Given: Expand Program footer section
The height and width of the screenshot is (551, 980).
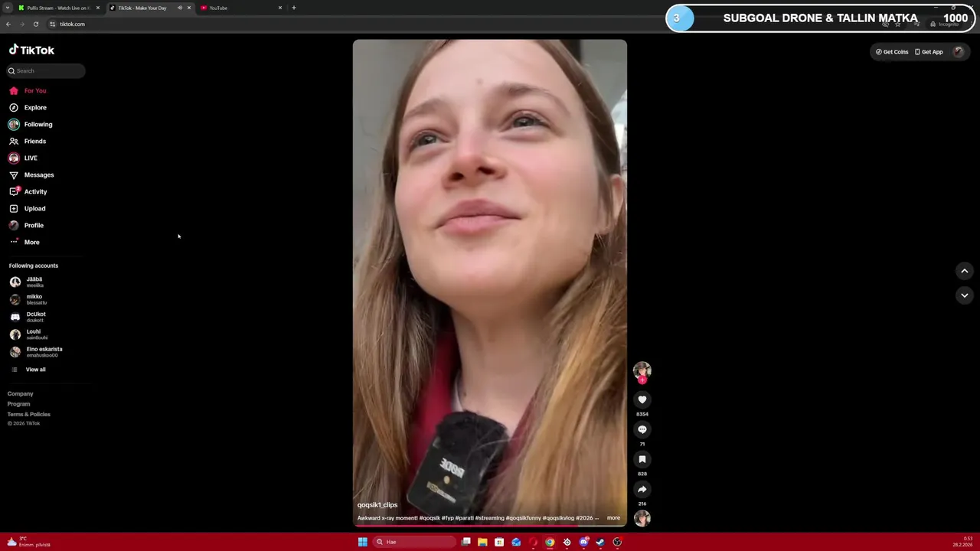Looking at the screenshot, I should point(19,404).
